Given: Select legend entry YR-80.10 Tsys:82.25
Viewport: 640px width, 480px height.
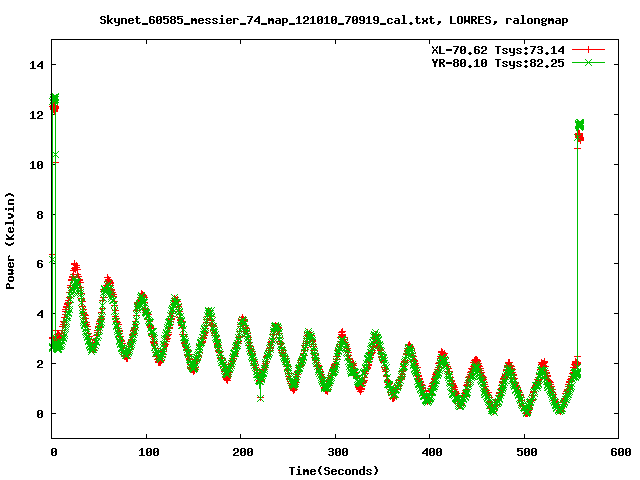Looking at the screenshot, I should point(498,63).
